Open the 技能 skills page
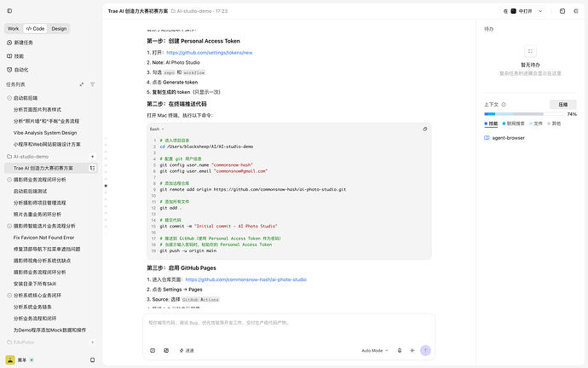The height and width of the screenshot is (368, 588). [x=15, y=56]
